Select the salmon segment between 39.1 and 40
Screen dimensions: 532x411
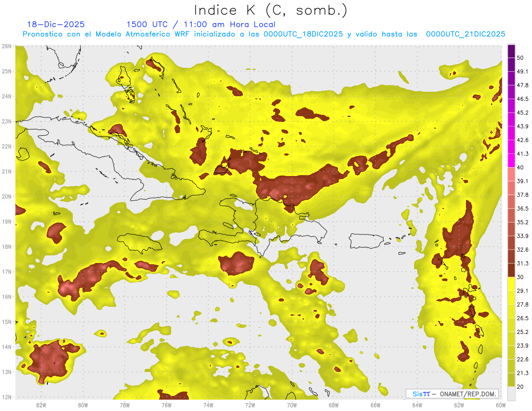[x=511, y=174]
